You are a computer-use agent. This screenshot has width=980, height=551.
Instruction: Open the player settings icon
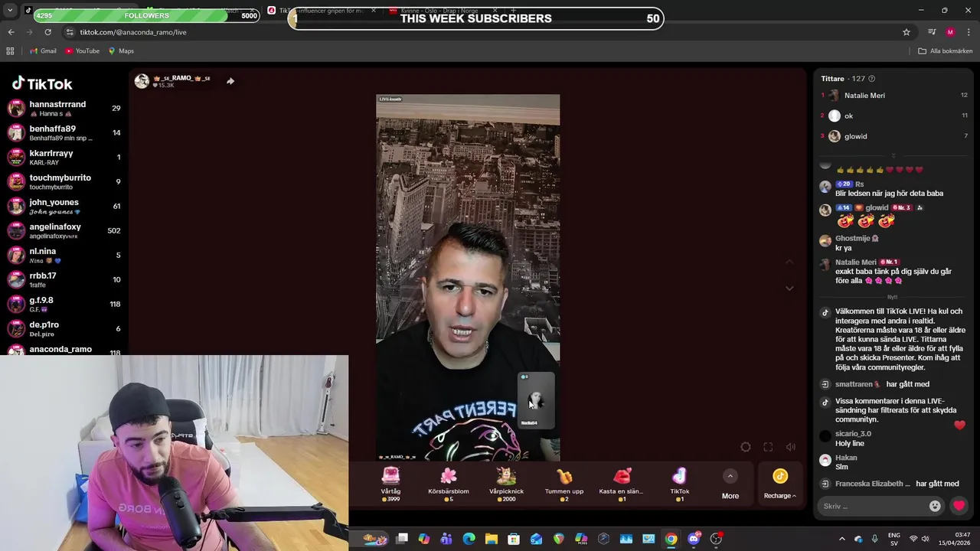click(x=746, y=447)
